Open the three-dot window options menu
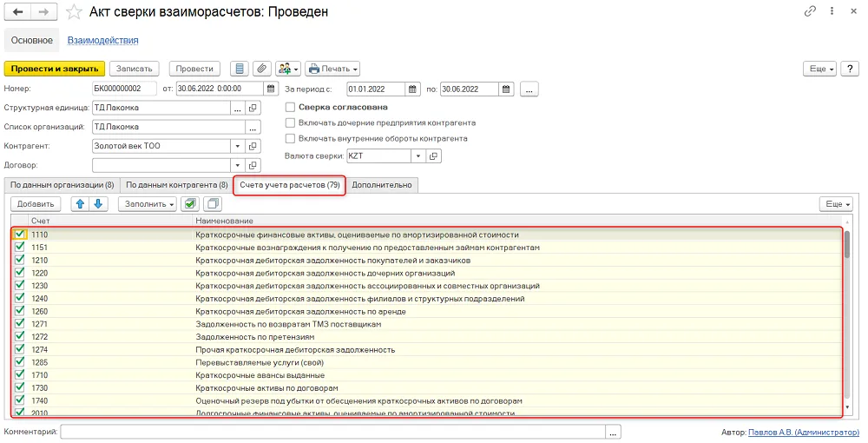The height and width of the screenshot is (443, 868). [832, 11]
